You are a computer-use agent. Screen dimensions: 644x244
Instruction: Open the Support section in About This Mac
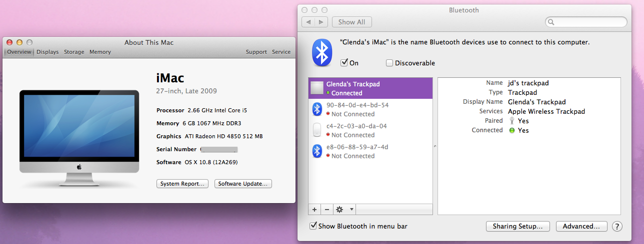coord(256,52)
